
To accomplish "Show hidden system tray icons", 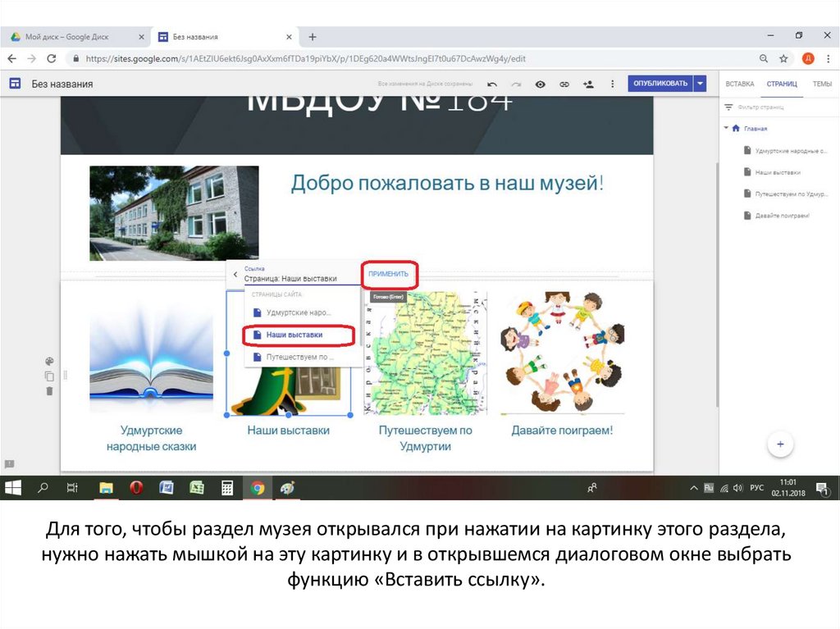I will 693,488.
